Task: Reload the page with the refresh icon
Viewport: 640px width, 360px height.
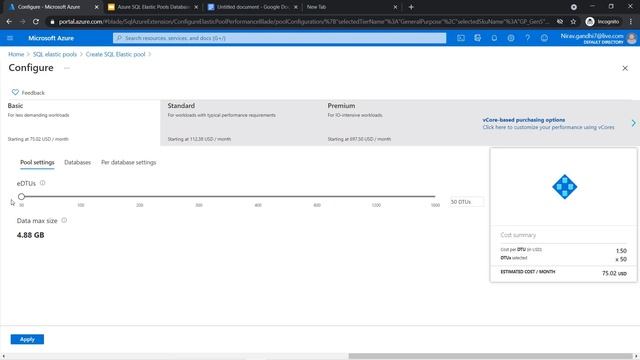Action: point(36,22)
